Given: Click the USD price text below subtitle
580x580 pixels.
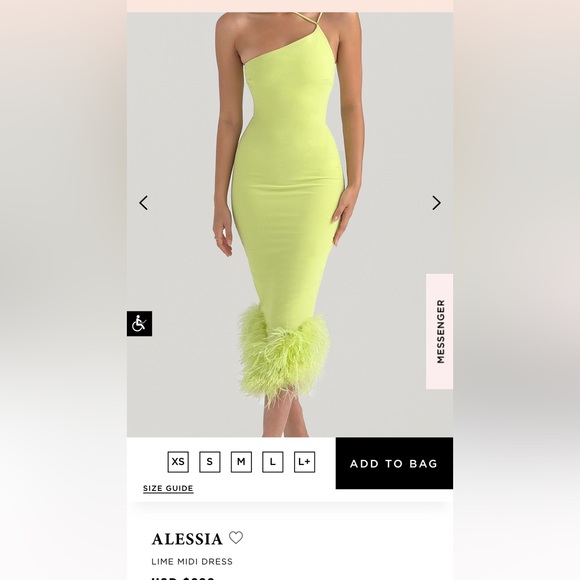Looking at the screenshot, I should pos(183,578).
